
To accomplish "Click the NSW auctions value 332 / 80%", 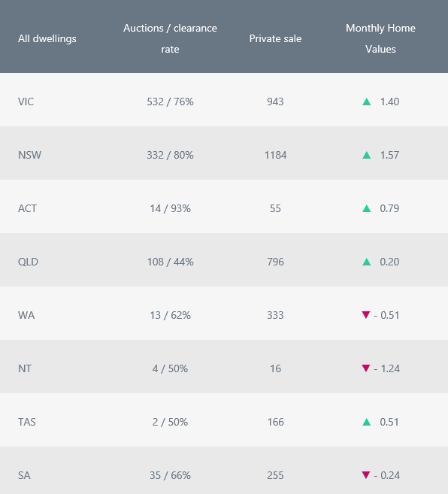I will tap(170, 155).
